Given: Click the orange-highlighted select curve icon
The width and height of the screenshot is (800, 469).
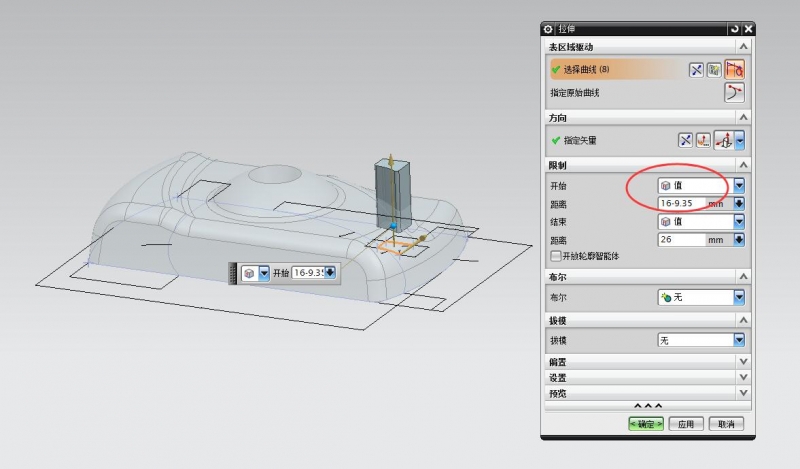Looking at the screenshot, I should pyautogui.click(x=734, y=70).
